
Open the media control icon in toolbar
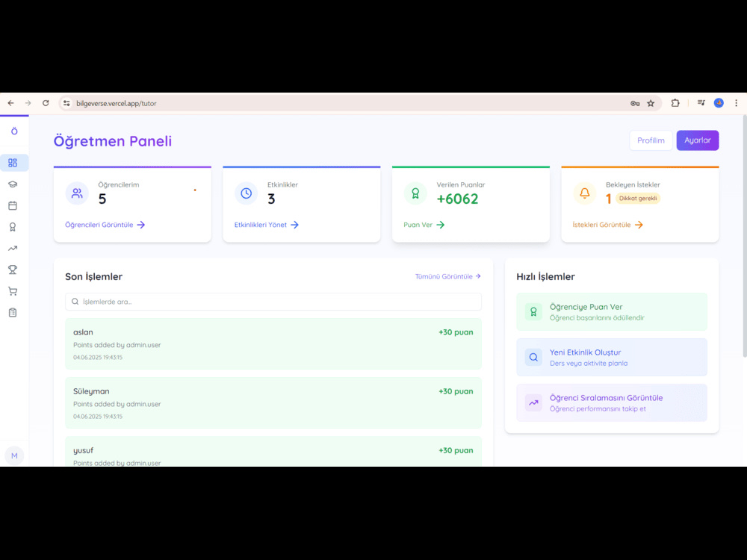[x=701, y=103]
